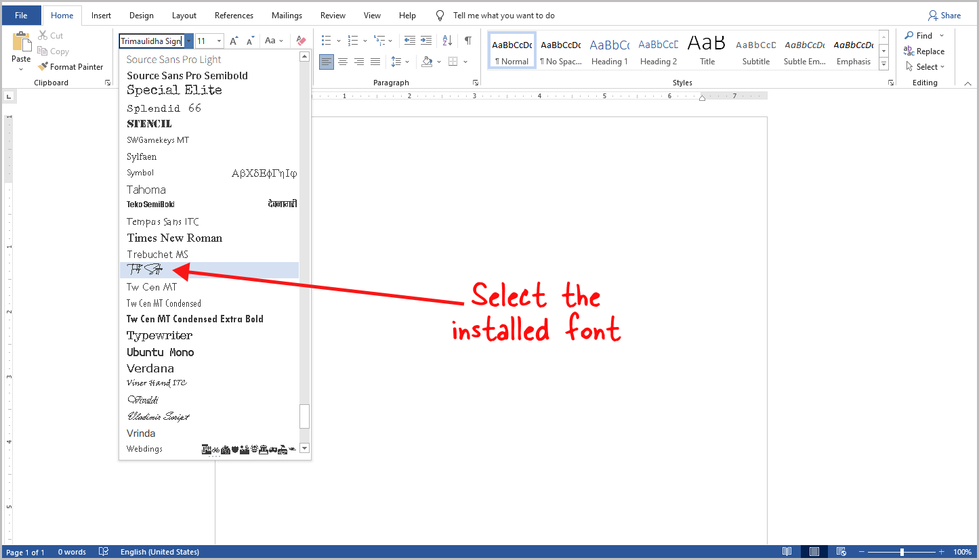Click Replace in the Editing group

pos(929,51)
